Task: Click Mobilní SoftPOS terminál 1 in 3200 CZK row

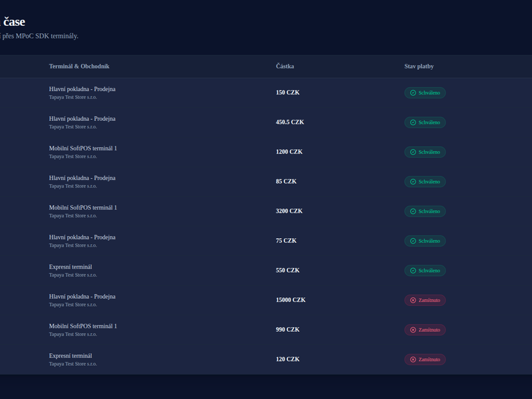Action: [82, 207]
